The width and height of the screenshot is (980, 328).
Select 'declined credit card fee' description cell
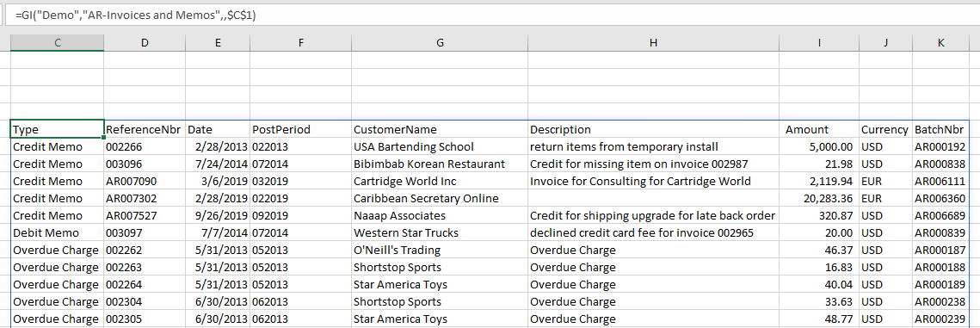653,233
